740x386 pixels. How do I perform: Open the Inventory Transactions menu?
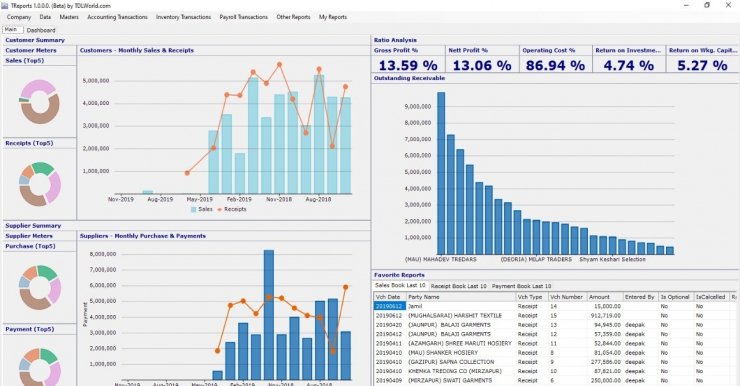point(183,17)
